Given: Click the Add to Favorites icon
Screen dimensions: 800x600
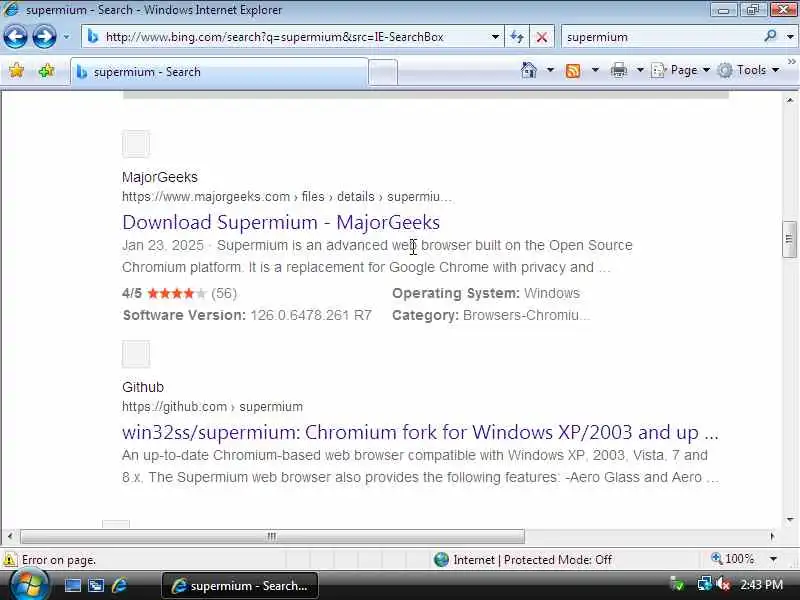Looking at the screenshot, I should 46,70.
